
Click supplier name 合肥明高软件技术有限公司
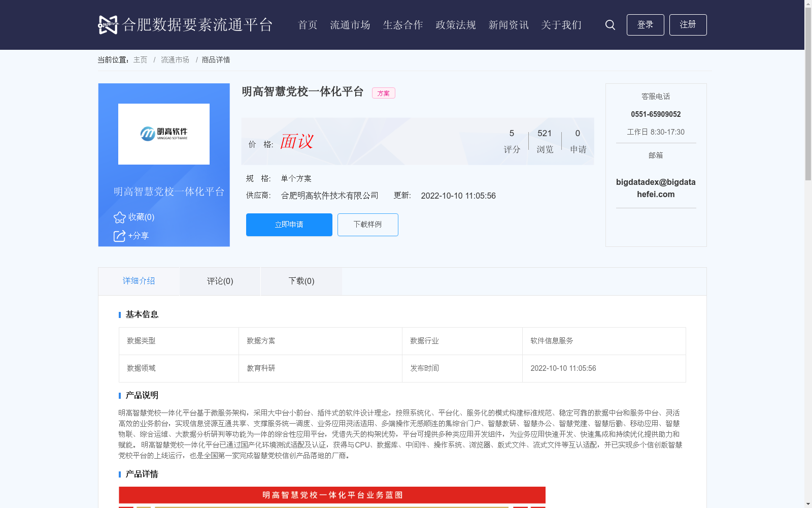[330, 196]
